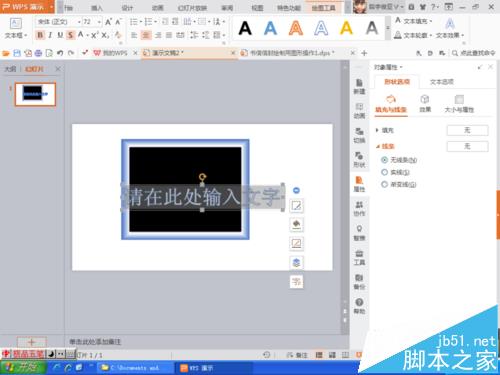Apply the blue WordArt style
Screen dimensions: 500x375
(x=270, y=28)
